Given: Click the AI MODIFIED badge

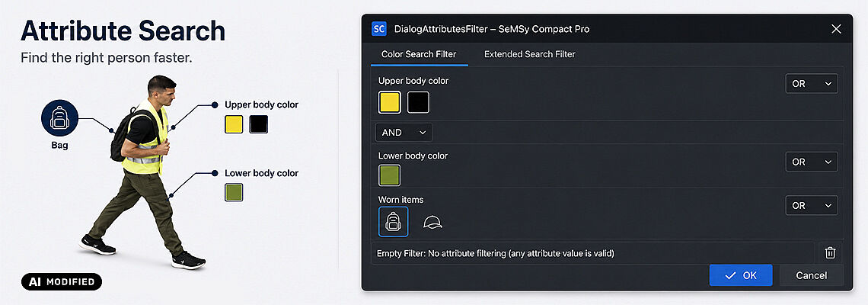Looking at the screenshot, I should pyautogui.click(x=62, y=281).
